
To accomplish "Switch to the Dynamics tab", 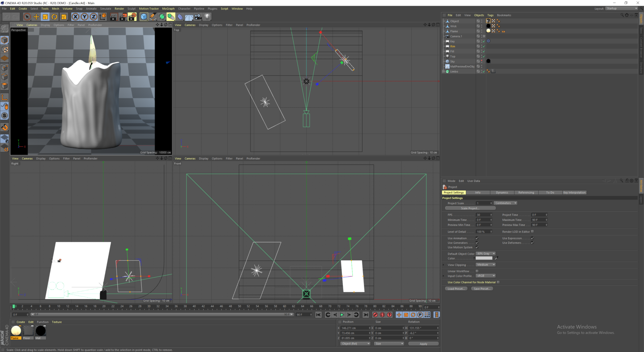I will [502, 192].
